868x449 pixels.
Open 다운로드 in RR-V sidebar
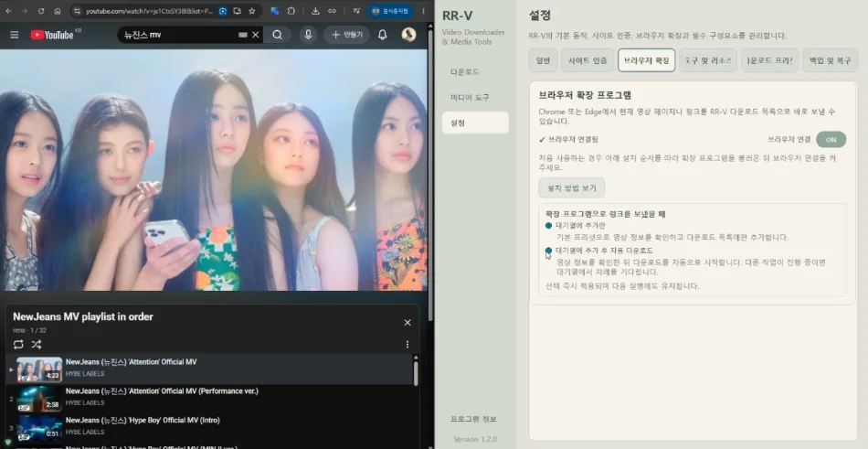click(475, 72)
